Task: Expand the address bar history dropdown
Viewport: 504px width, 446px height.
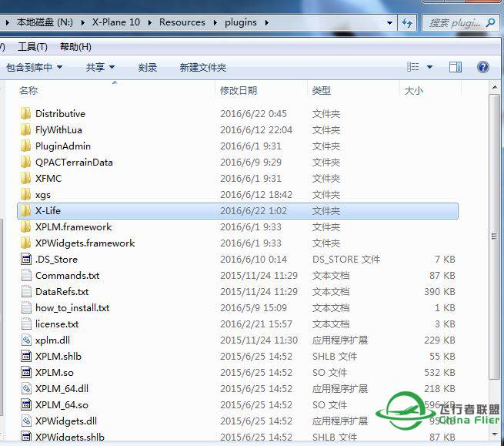Action: pyautogui.click(x=389, y=23)
